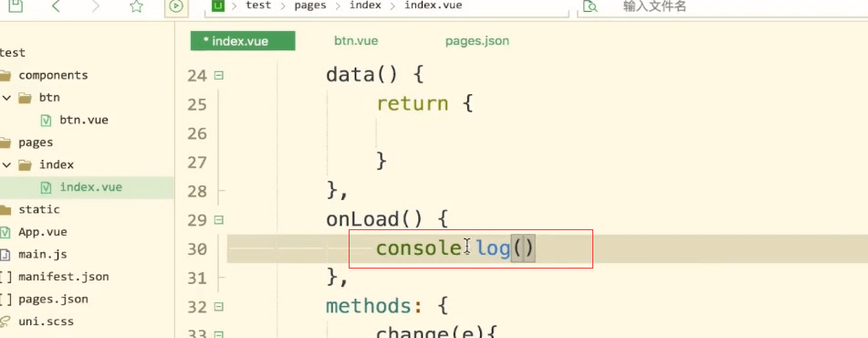This screenshot has height=338, width=868.
Task: Collapse the code fold at line 29
Action: tap(219, 220)
